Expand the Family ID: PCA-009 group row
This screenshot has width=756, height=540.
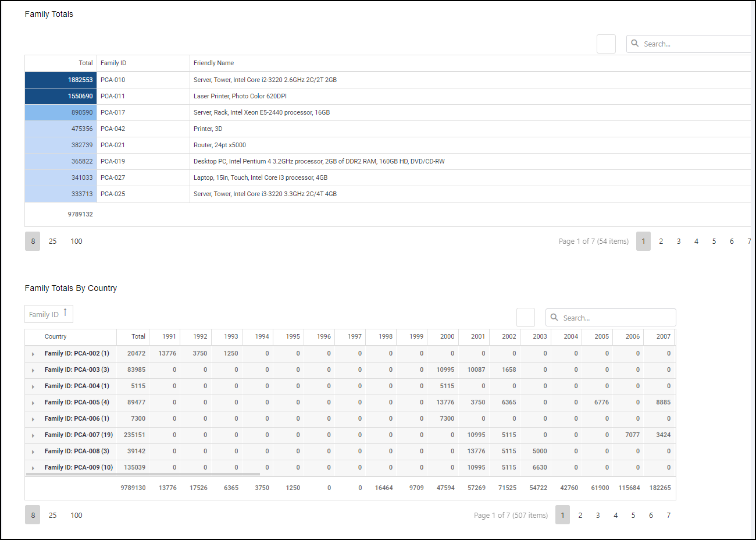(x=33, y=468)
